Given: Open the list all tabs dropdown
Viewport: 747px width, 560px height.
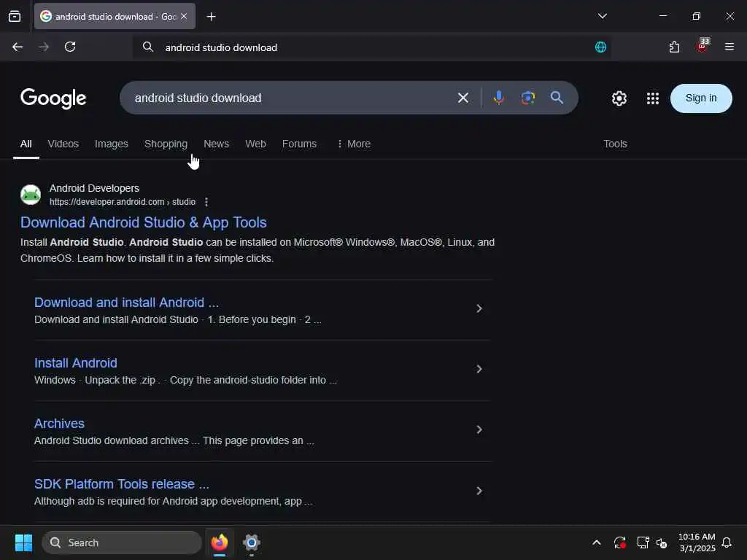Looking at the screenshot, I should (602, 16).
